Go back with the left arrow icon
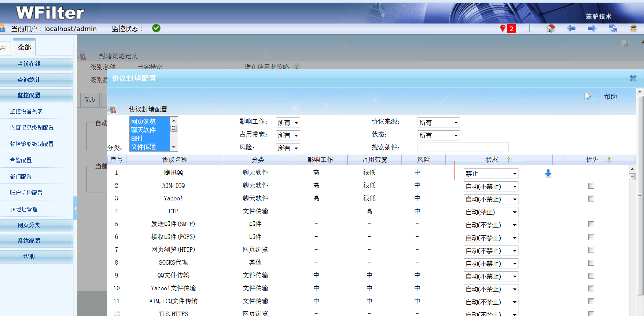 (x=571, y=28)
